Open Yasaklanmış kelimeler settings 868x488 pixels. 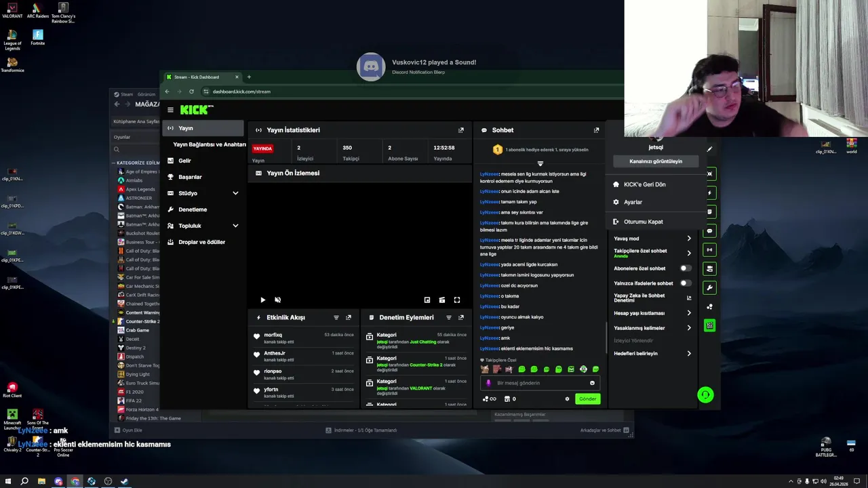pyautogui.click(x=652, y=328)
